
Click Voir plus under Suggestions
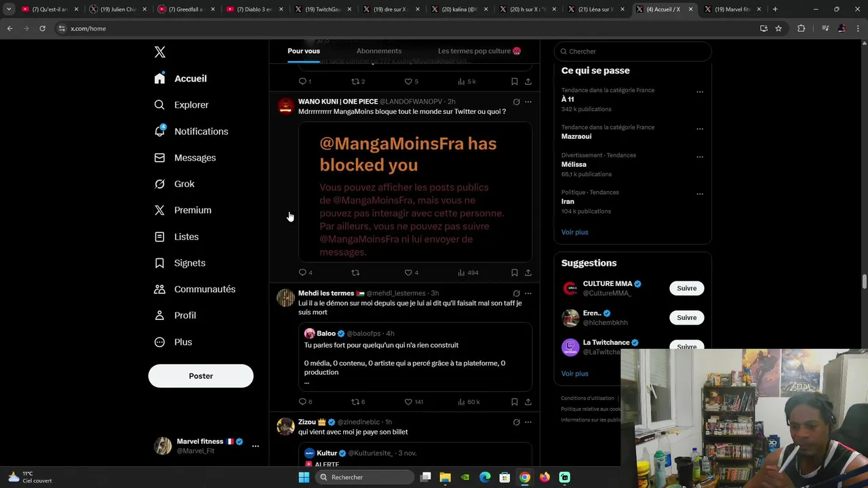[x=574, y=373]
